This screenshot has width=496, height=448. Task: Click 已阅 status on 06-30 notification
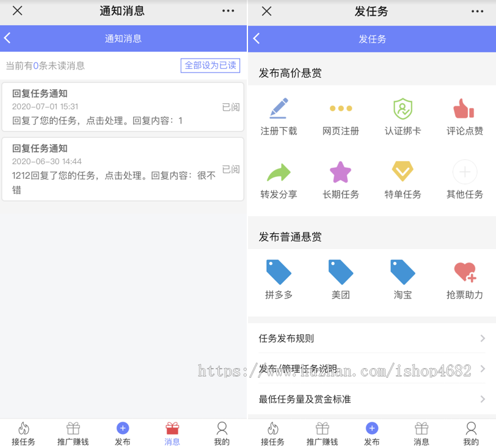tap(231, 169)
